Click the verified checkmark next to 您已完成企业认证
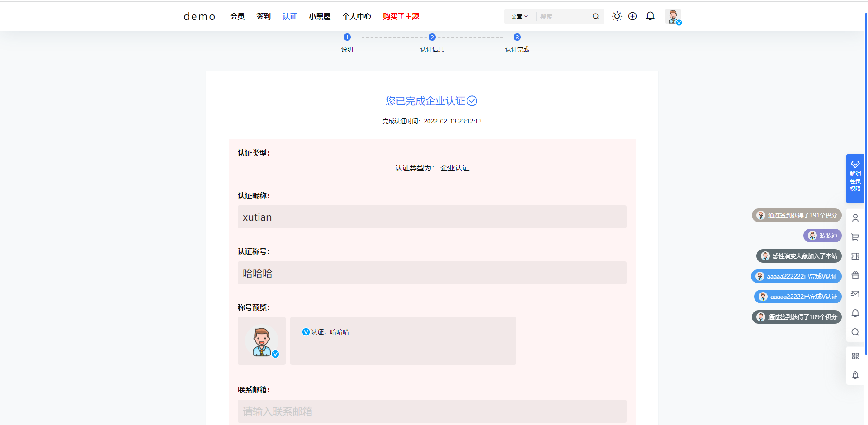This screenshot has width=868, height=425. 472,101
